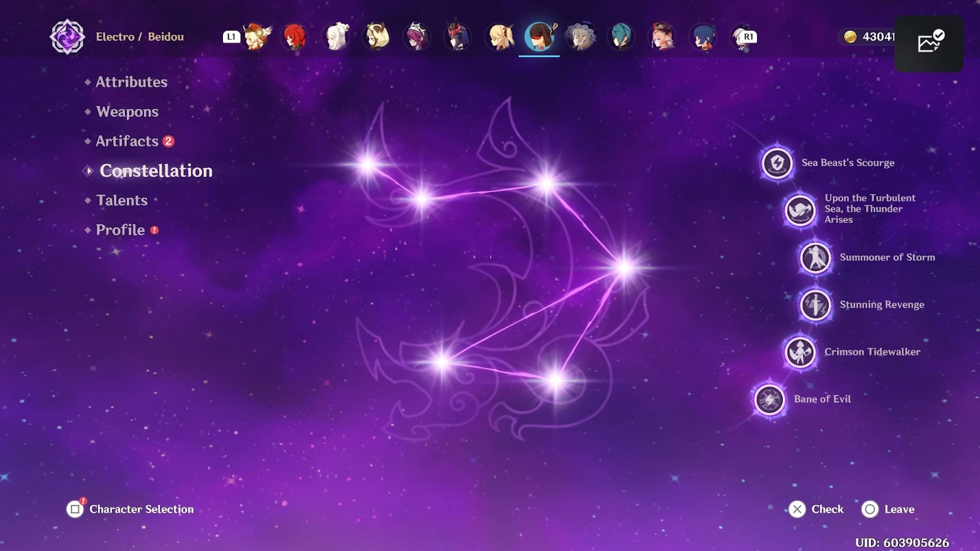980x551 pixels.
Task: Click the circle Leave button icon
Action: 870,509
